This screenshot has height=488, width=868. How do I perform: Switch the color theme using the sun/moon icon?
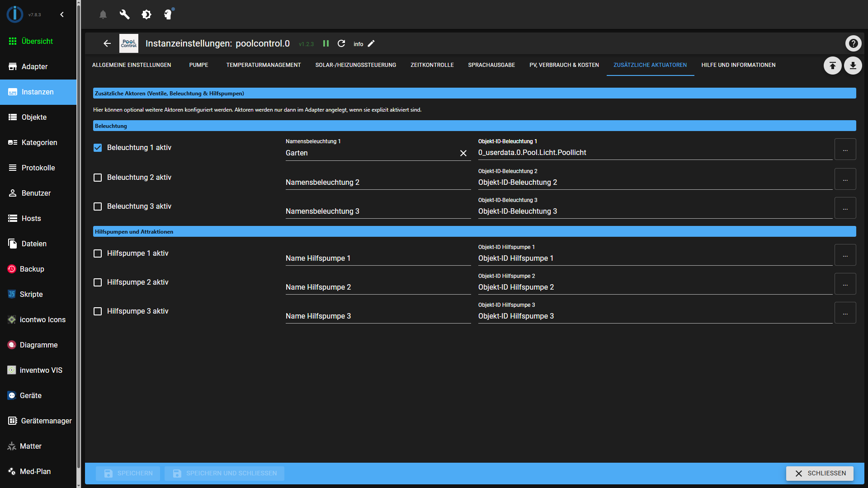(x=146, y=14)
